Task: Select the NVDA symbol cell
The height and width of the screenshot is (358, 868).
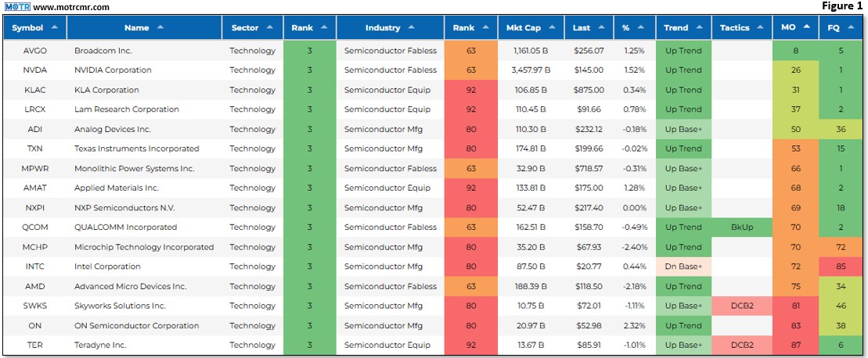Action: [34, 70]
